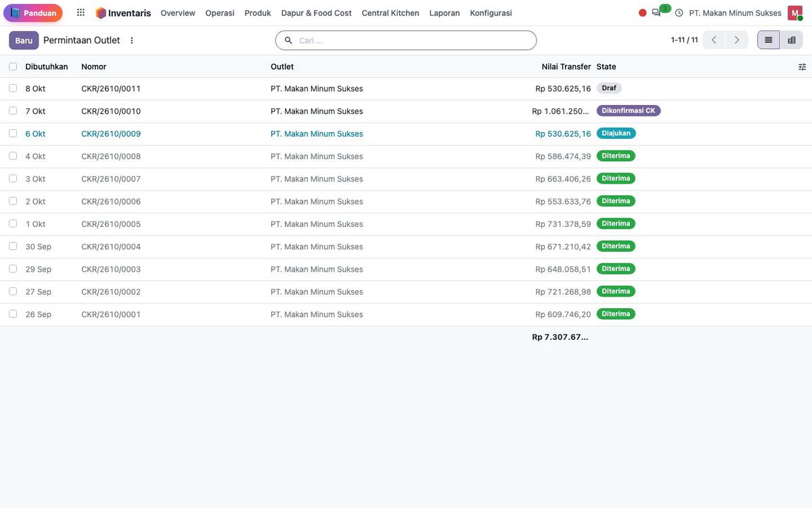Switch to list view
Screen dimensions: 812x508
(x=769, y=40)
